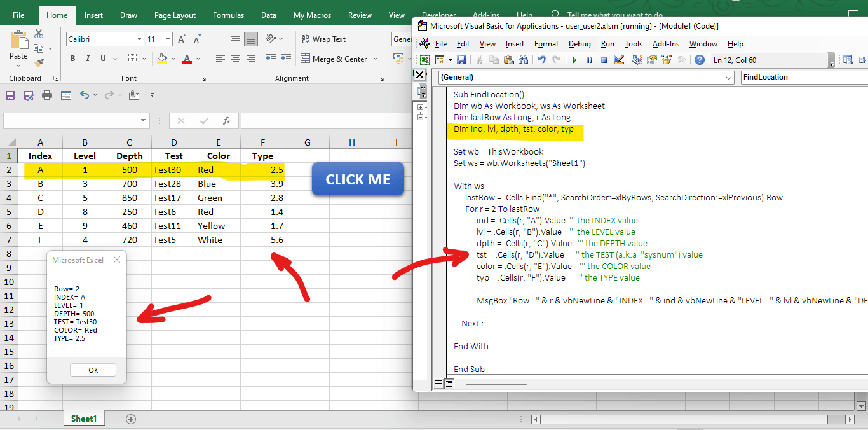Image resolution: width=868 pixels, height=430 pixels.
Task: Click the VBA Help question mark icon
Action: (700, 60)
